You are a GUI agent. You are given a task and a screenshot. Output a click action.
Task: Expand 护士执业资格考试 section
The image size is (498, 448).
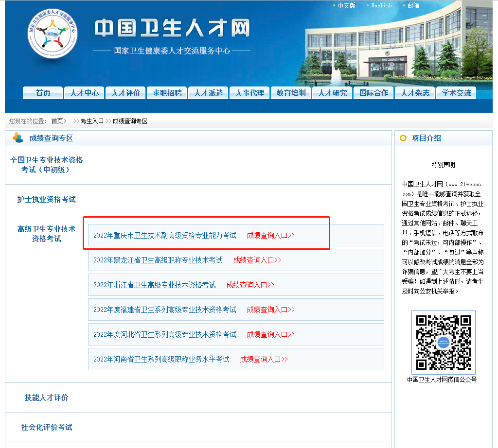click(46, 199)
